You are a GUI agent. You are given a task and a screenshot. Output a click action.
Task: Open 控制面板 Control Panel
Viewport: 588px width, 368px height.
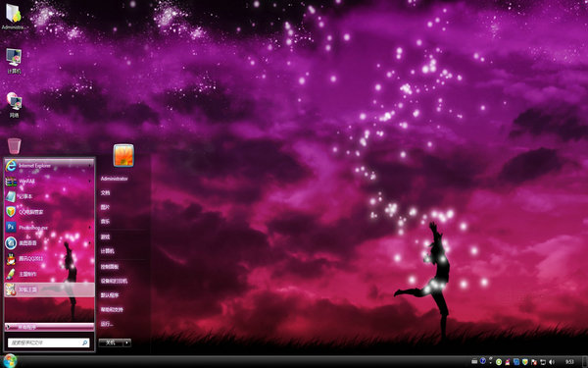110,267
